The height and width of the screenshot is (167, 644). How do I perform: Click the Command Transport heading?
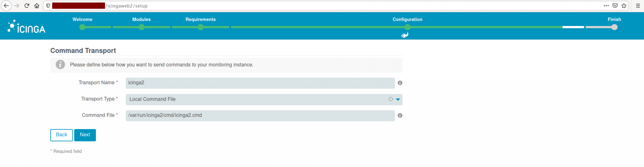[x=83, y=50]
